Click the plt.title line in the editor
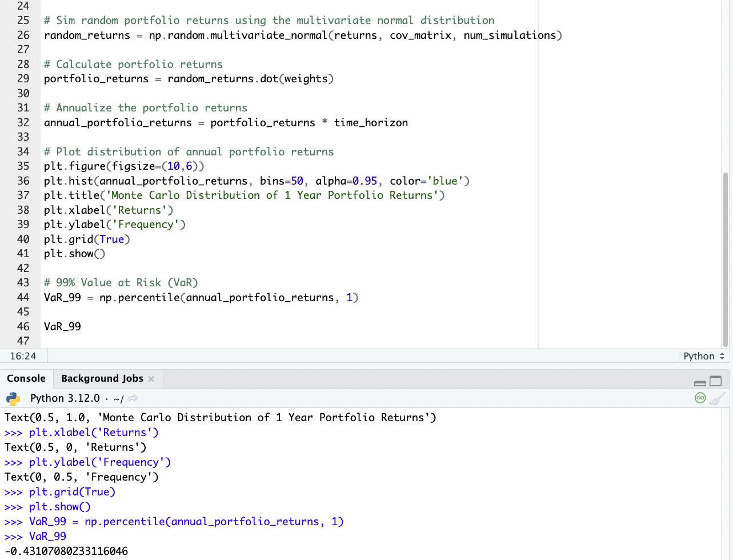Viewport: 733px width, 560px height. (244, 195)
